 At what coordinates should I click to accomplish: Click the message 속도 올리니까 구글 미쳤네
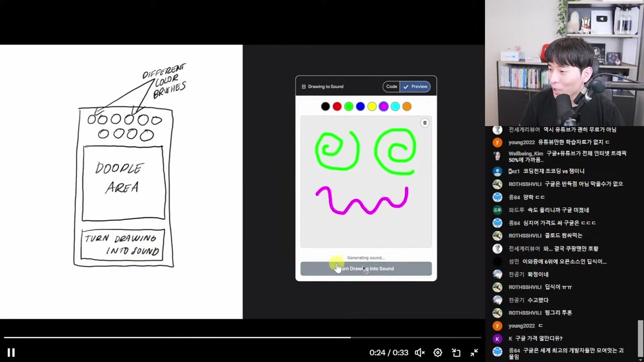click(x=558, y=210)
